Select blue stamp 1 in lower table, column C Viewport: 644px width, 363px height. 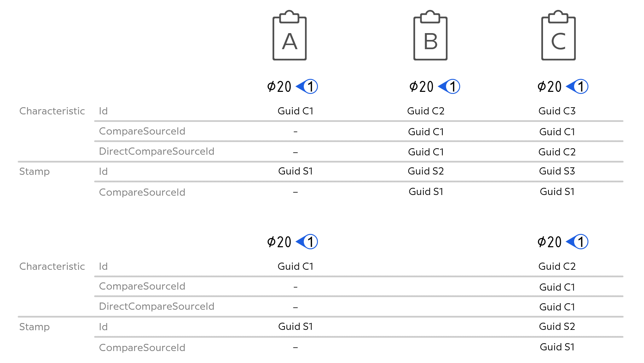point(577,242)
